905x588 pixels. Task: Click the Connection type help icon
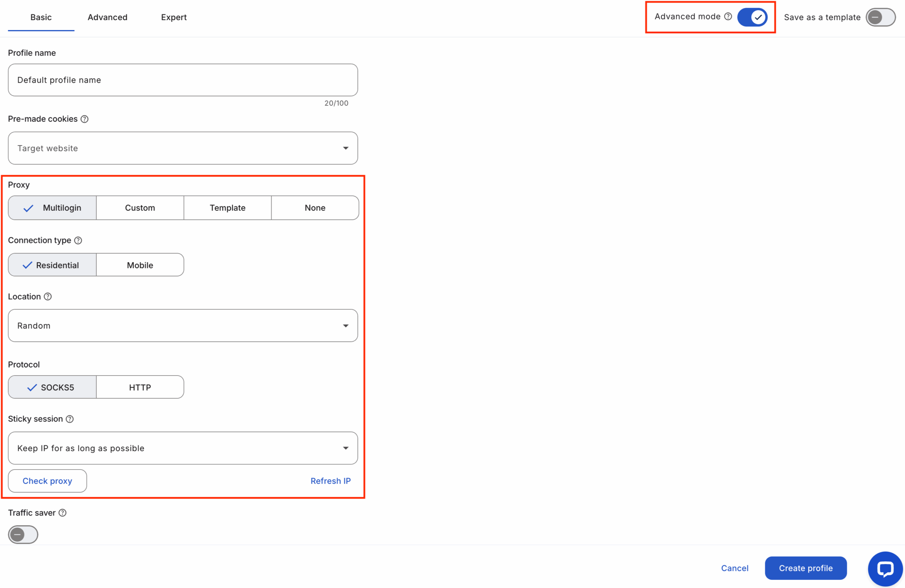78,240
